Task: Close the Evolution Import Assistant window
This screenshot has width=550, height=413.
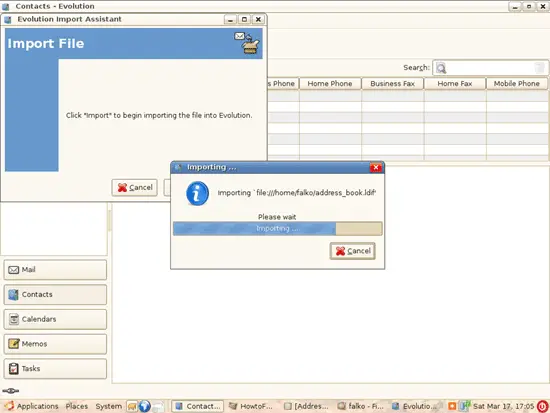Action: (x=258, y=20)
